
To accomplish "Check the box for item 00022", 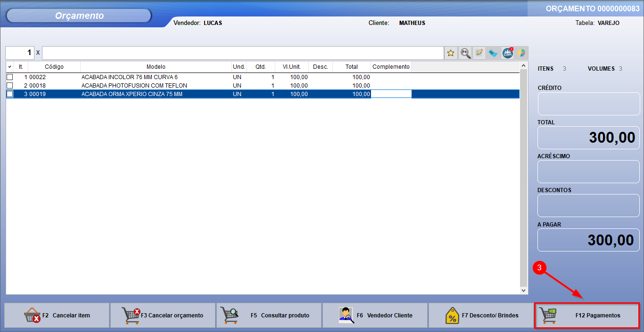I will tap(10, 77).
